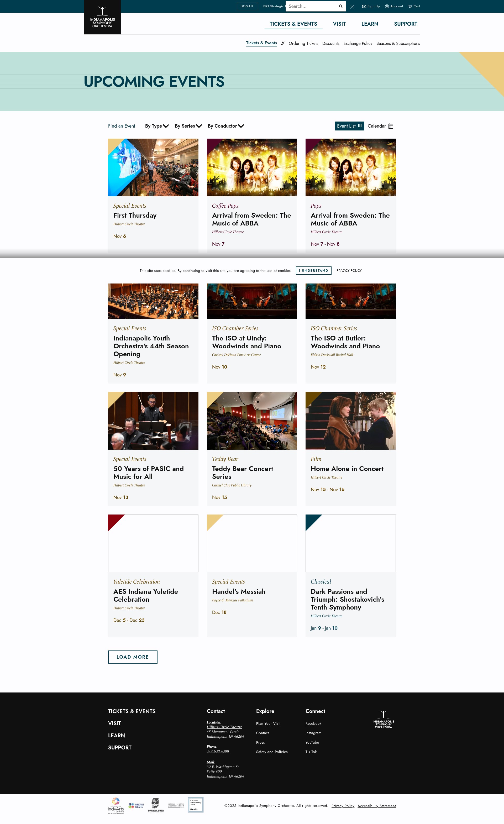The image size is (504, 824).
Task: Go to Ordering Tickets subpage
Action: [303, 44]
